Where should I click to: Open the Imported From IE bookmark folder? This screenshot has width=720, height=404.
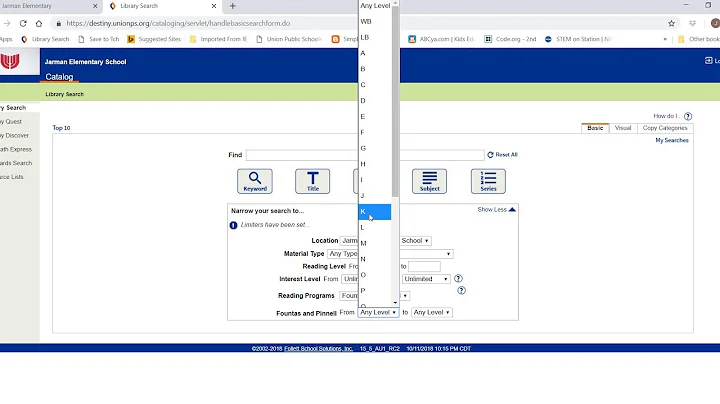click(218, 39)
